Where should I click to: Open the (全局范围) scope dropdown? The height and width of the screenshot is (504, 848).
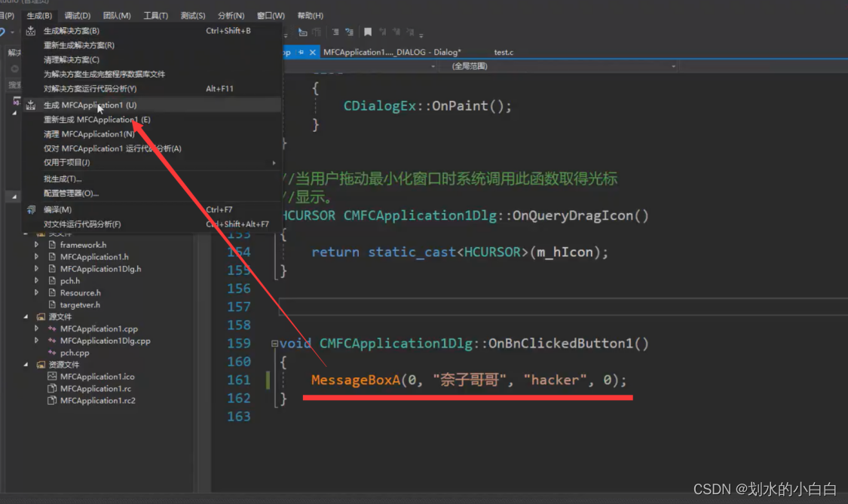(673, 66)
